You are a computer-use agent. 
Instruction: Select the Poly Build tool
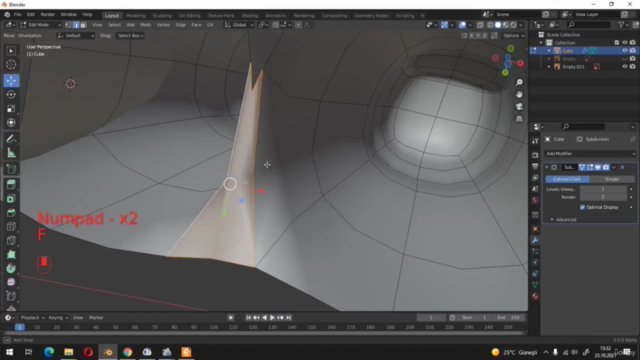tap(11, 254)
